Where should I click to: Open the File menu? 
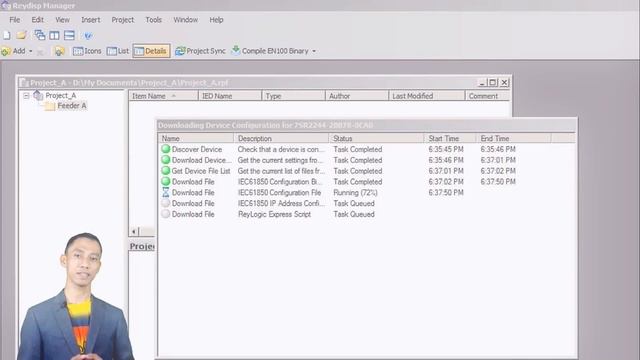[15, 20]
